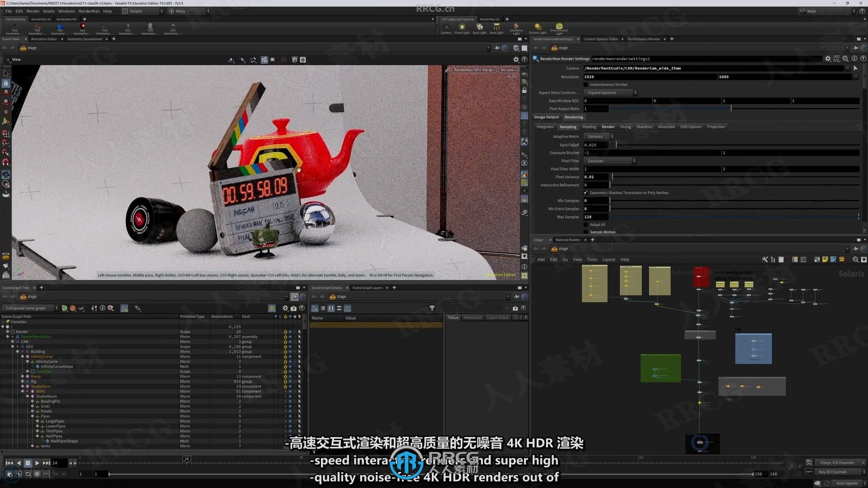Click the No cam viewport button

[508, 70]
